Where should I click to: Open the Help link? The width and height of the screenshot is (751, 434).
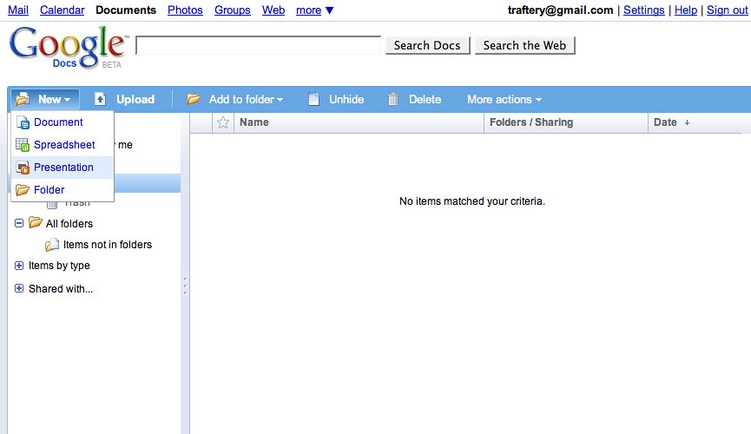click(686, 10)
